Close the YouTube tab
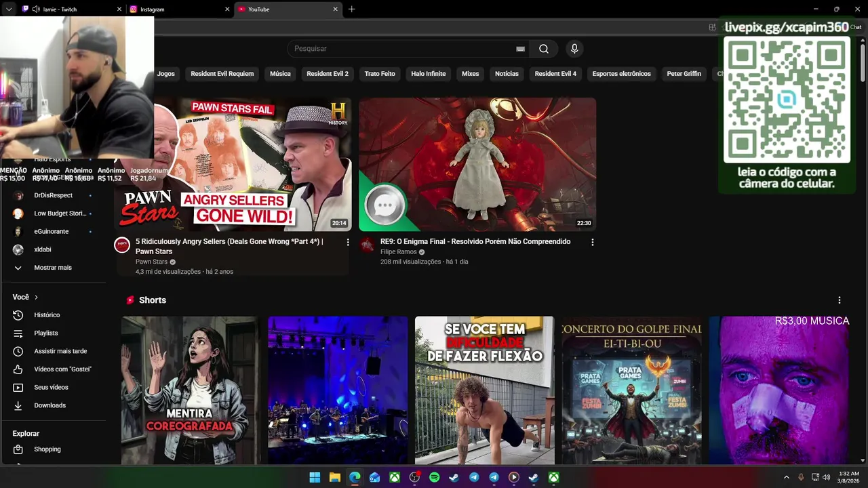 pos(335,9)
